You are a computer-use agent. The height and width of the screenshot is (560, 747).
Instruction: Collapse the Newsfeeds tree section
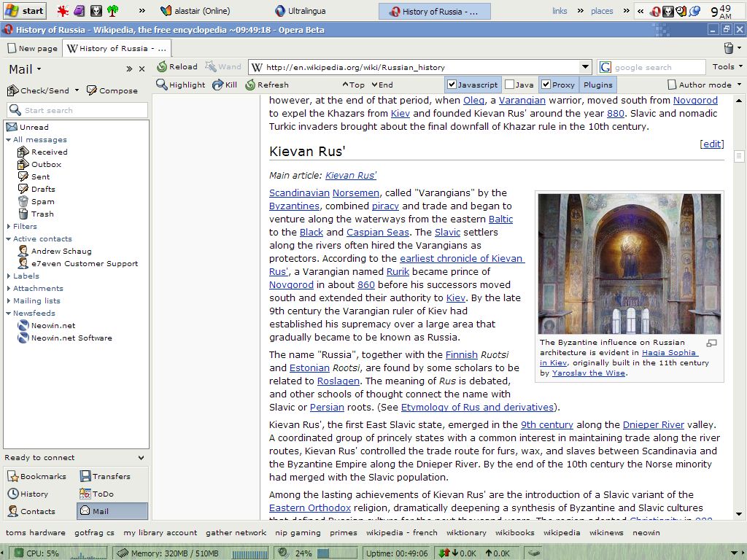(x=9, y=314)
